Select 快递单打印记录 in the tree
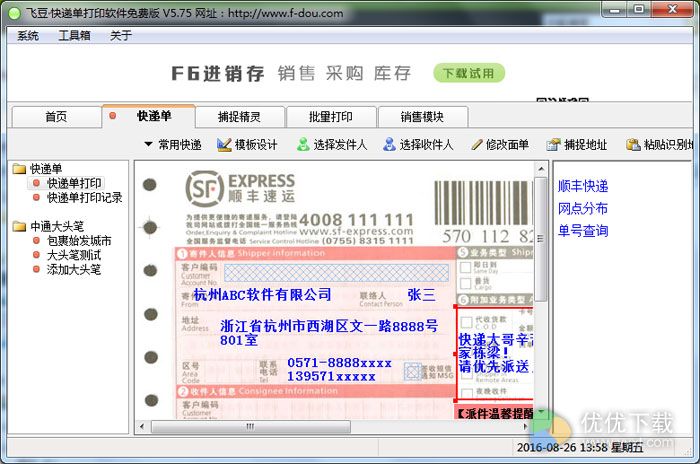700x464 pixels. point(85,197)
